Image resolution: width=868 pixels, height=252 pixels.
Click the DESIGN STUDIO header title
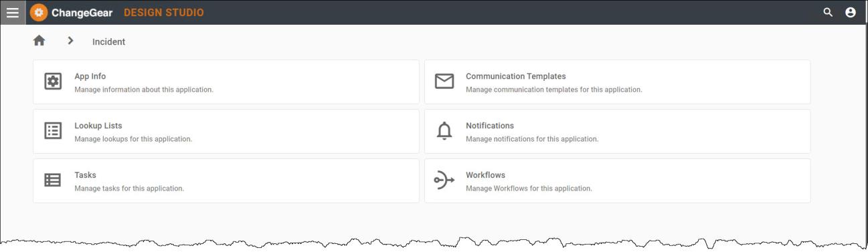point(164,13)
